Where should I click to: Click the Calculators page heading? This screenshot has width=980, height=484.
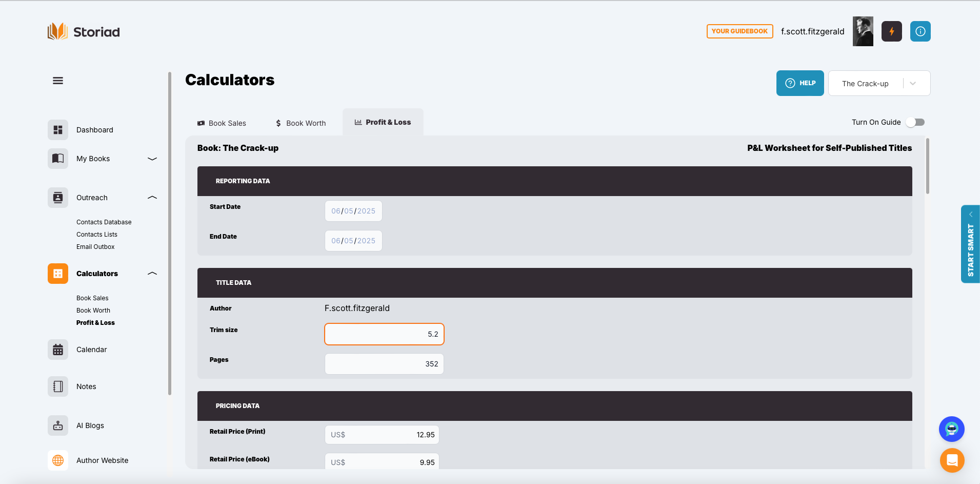(x=230, y=80)
